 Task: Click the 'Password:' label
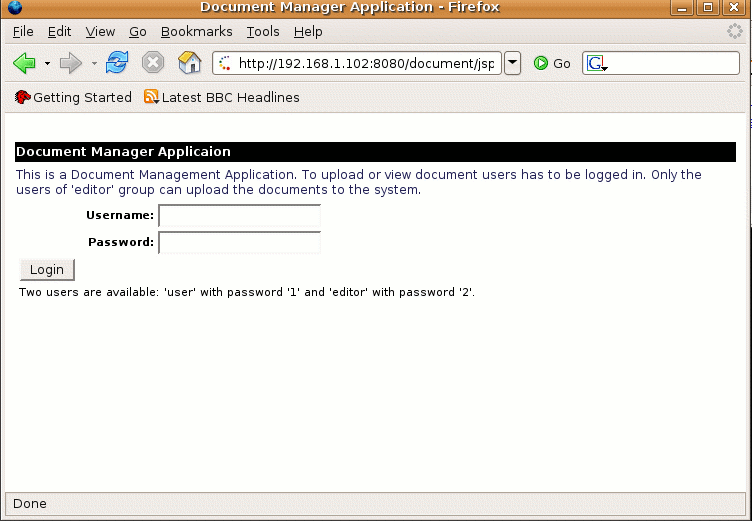(121, 242)
